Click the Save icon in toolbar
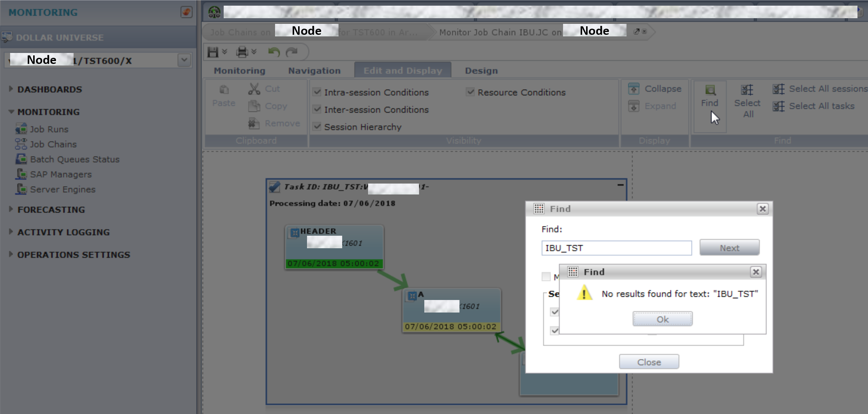 213,52
